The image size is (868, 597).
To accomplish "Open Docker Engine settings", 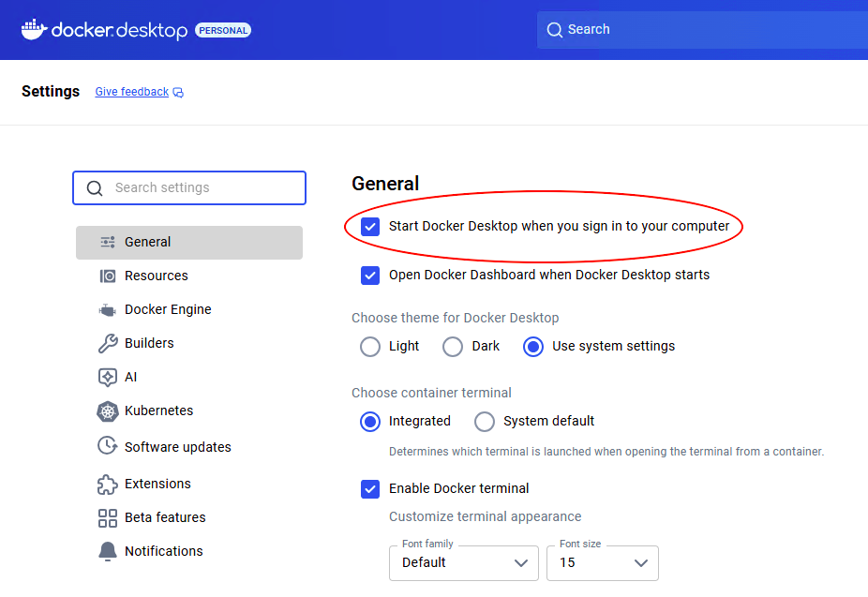I will coord(189,310).
